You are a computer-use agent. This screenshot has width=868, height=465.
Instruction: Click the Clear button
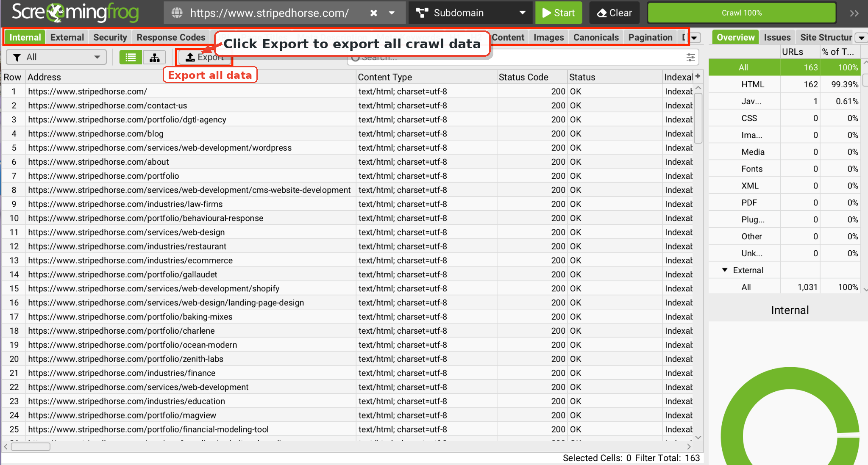pyautogui.click(x=614, y=13)
